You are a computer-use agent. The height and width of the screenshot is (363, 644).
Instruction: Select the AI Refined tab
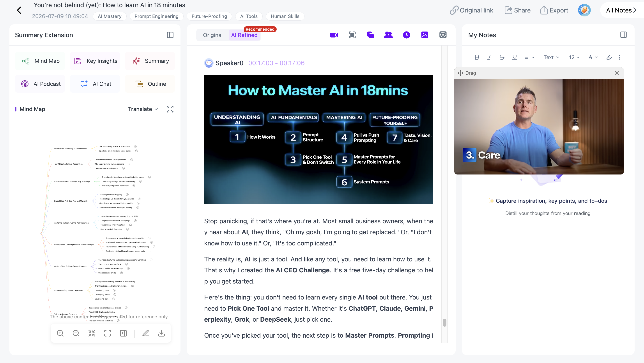tap(244, 35)
